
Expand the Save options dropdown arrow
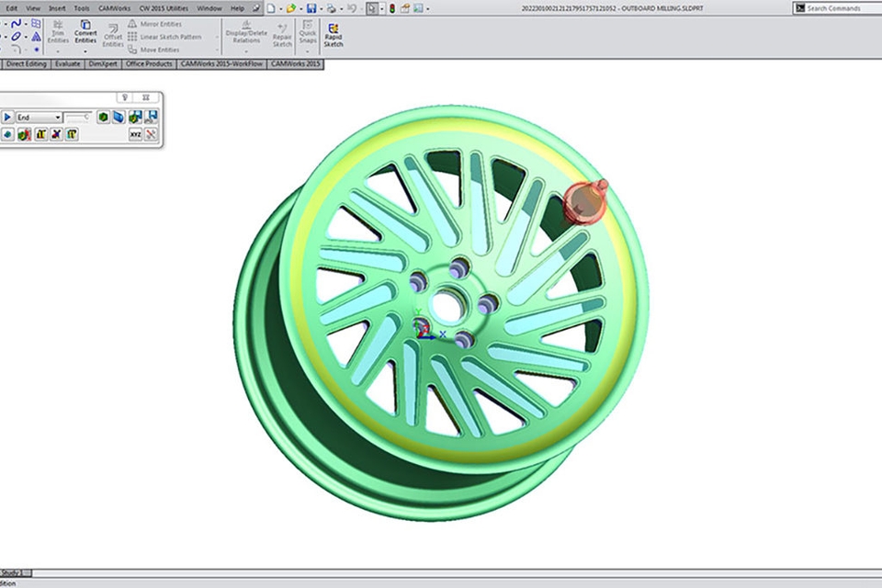pyautogui.click(x=320, y=8)
